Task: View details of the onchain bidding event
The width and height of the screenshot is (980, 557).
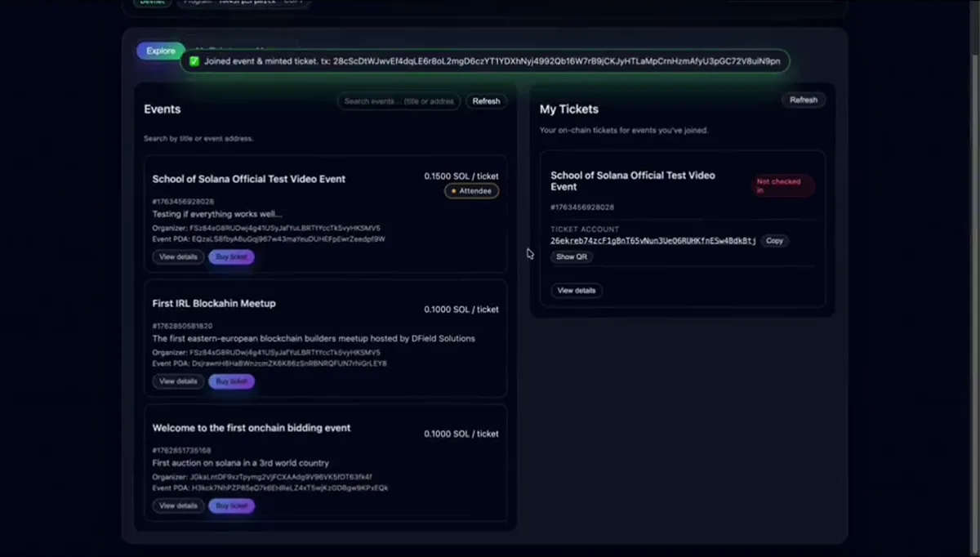Action: (178, 506)
